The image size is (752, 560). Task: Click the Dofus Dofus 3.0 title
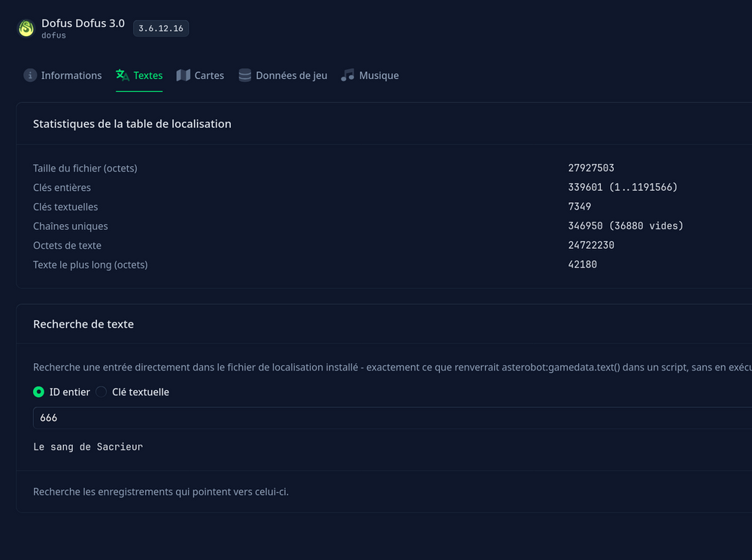(83, 23)
